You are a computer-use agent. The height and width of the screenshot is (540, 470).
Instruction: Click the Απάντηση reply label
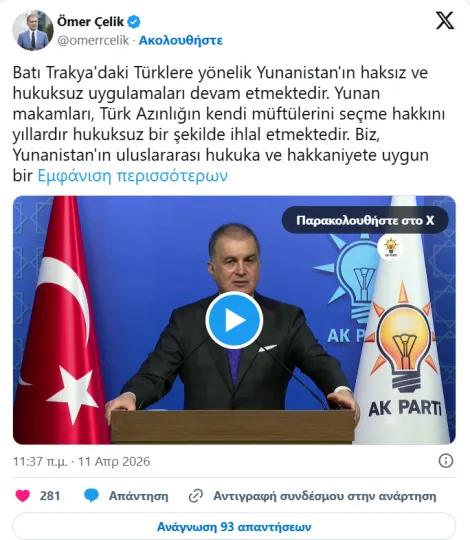pos(139,496)
